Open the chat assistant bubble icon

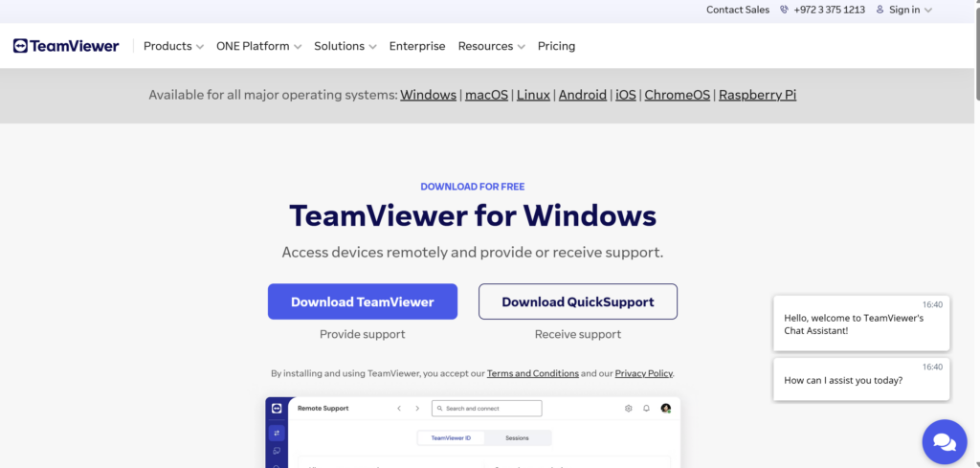click(945, 442)
